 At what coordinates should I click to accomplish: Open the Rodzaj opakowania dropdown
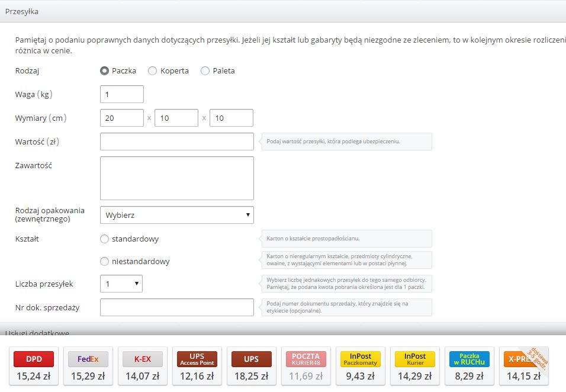click(176, 215)
